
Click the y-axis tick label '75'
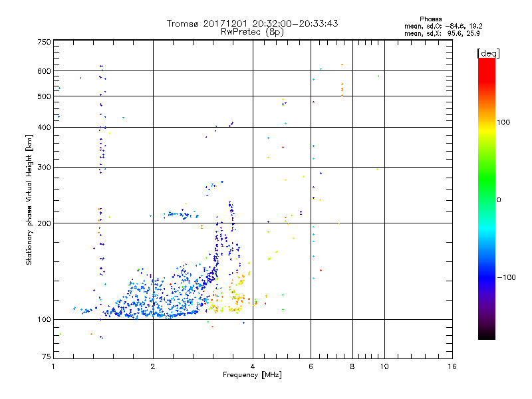[47, 356]
